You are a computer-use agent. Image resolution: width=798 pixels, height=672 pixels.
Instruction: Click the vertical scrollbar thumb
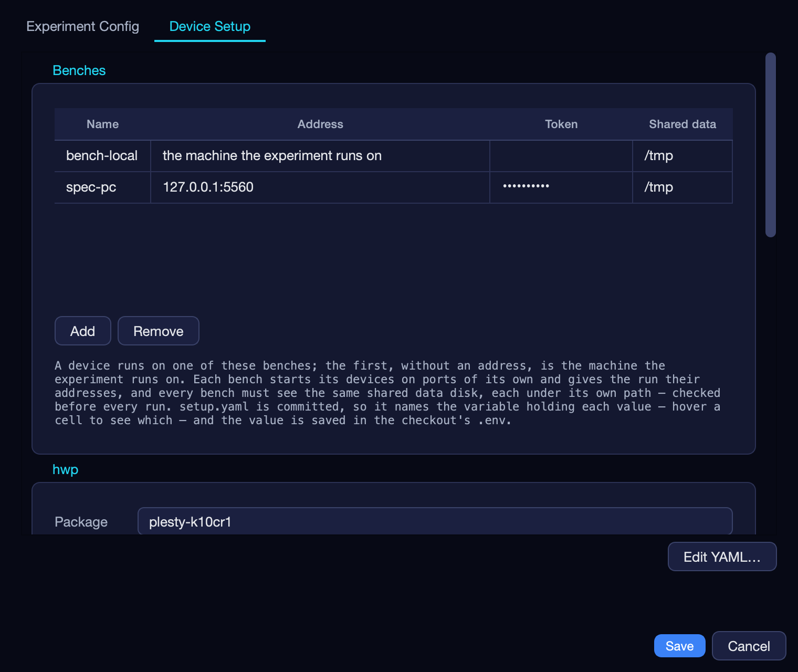(x=771, y=145)
